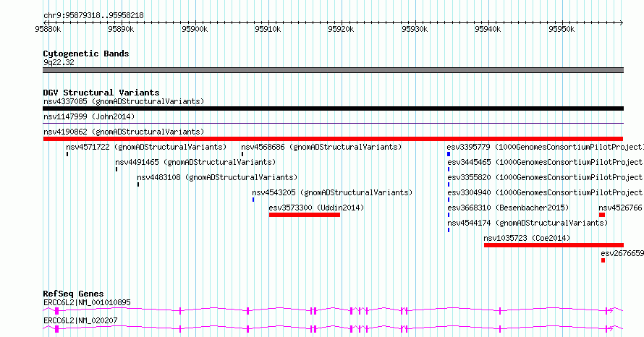Click the 9q22.32 band label
Viewport: 644px width, 337px height.
coord(59,62)
